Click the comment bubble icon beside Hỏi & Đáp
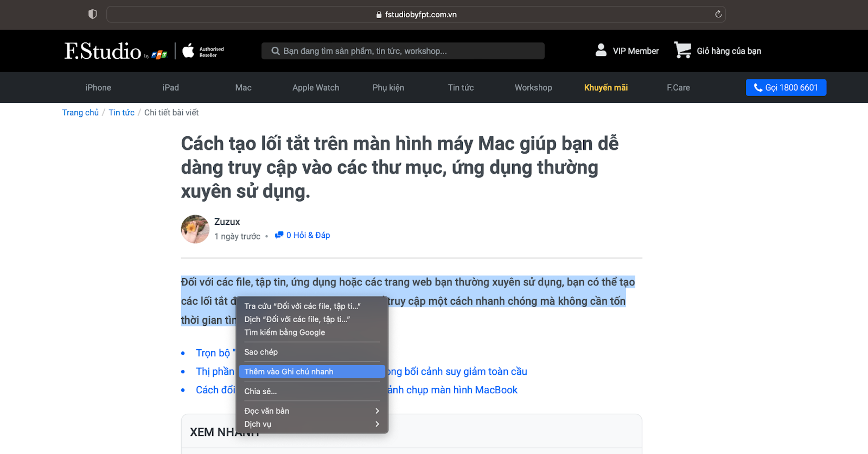868x454 pixels. 279,235
